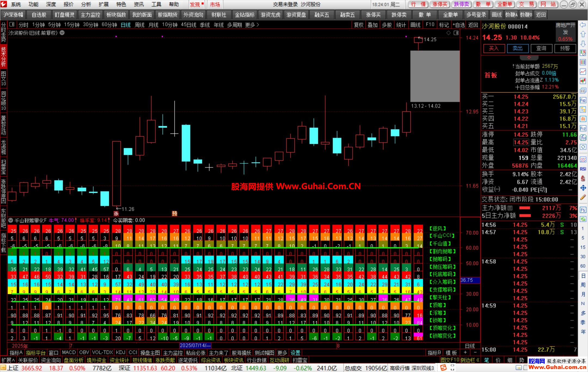Switch to the KDJ indicator tab
The height and width of the screenshot is (372, 588).
pos(121,352)
